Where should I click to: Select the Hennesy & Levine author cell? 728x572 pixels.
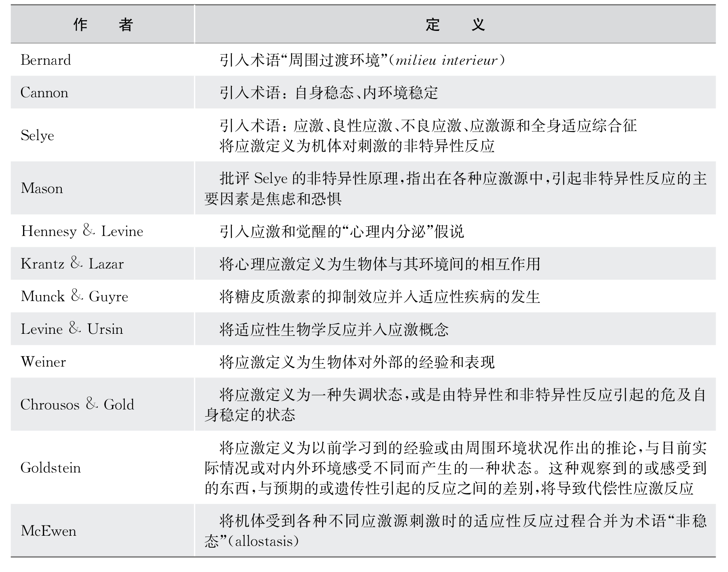coord(82,231)
